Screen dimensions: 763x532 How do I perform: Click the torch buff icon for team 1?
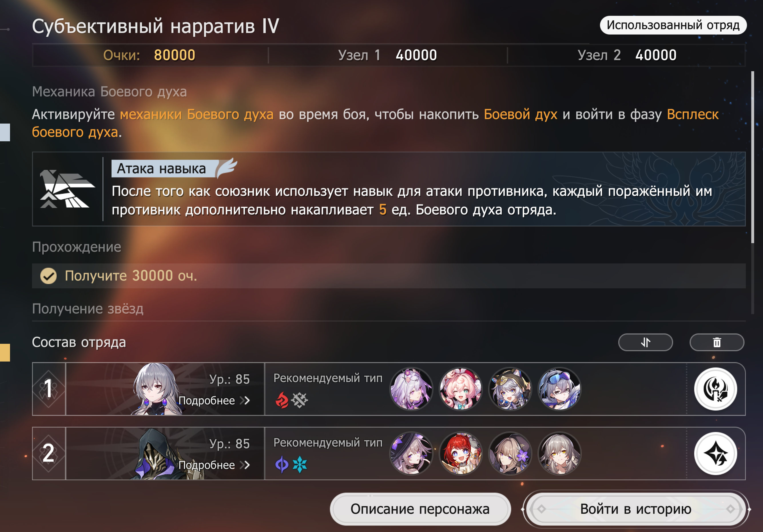tap(716, 389)
